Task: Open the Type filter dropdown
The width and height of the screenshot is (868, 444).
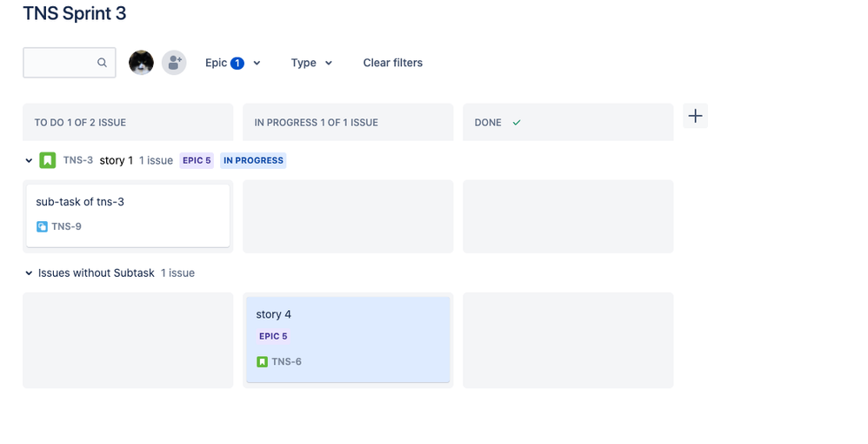Action: pyautogui.click(x=311, y=63)
